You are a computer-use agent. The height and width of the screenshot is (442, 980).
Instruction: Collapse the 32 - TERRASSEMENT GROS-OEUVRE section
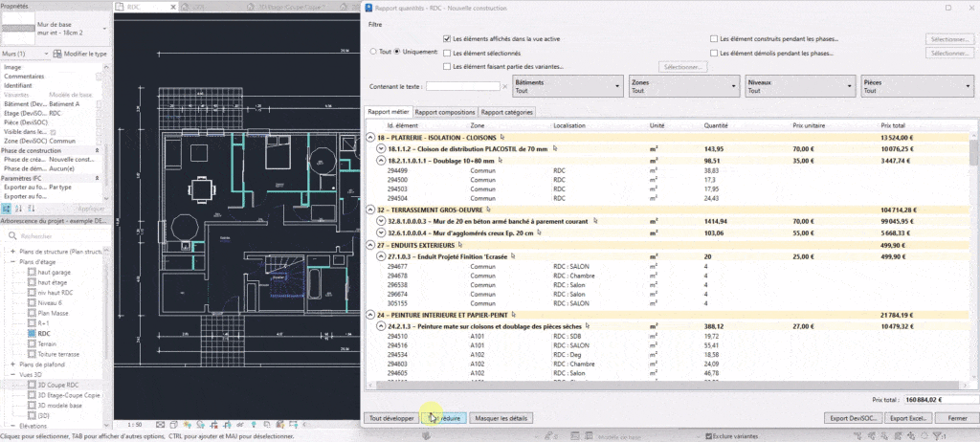click(x=370, y=210)
